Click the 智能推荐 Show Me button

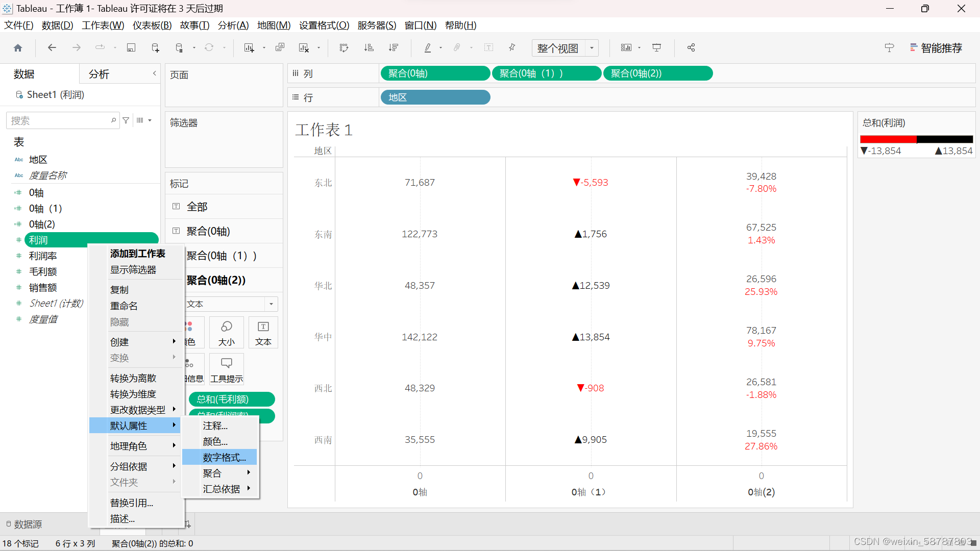point(936,48)
